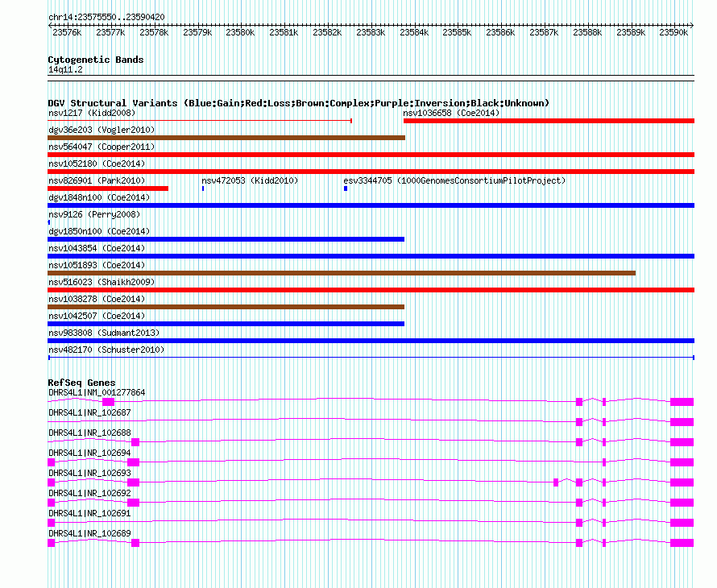Select variant label nsv1036658 (Coe2014)
The image size is (717, 588).
pos(451,113)
